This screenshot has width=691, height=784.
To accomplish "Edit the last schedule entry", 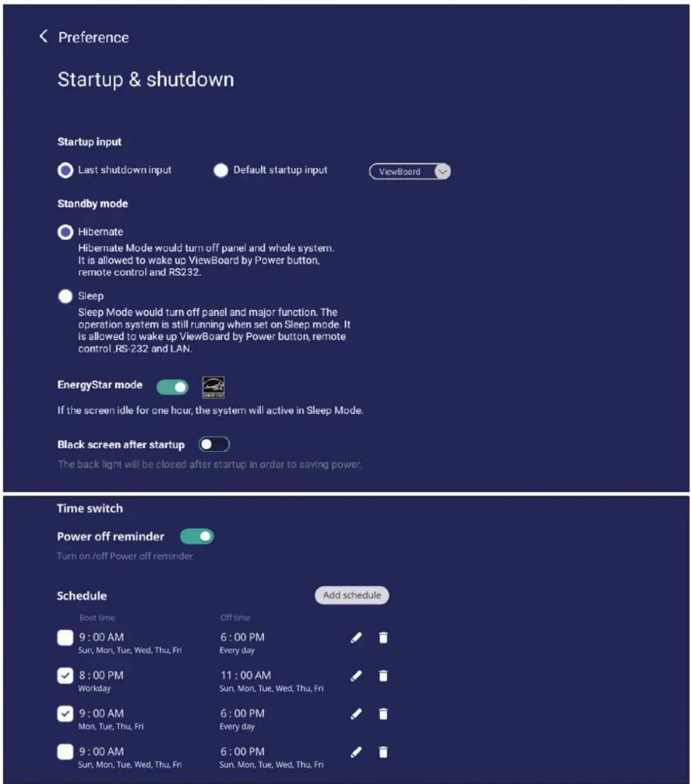I will pyautogui.click(x=356, y=752).
